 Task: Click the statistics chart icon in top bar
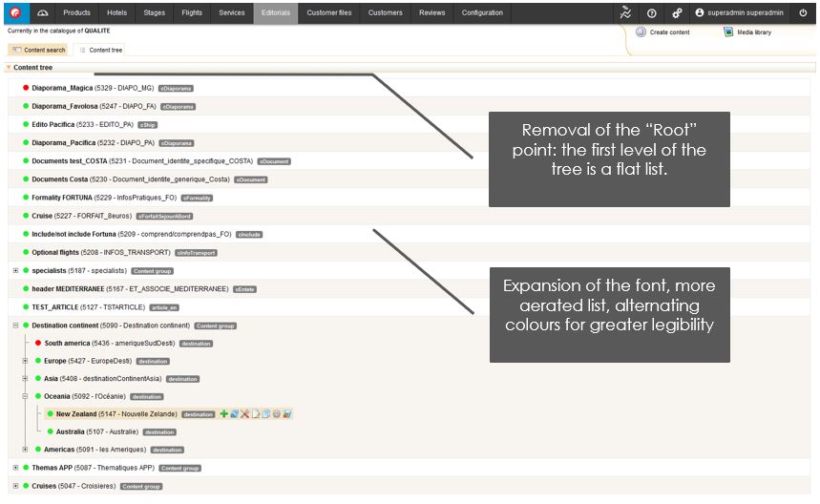tap(625, 13)
